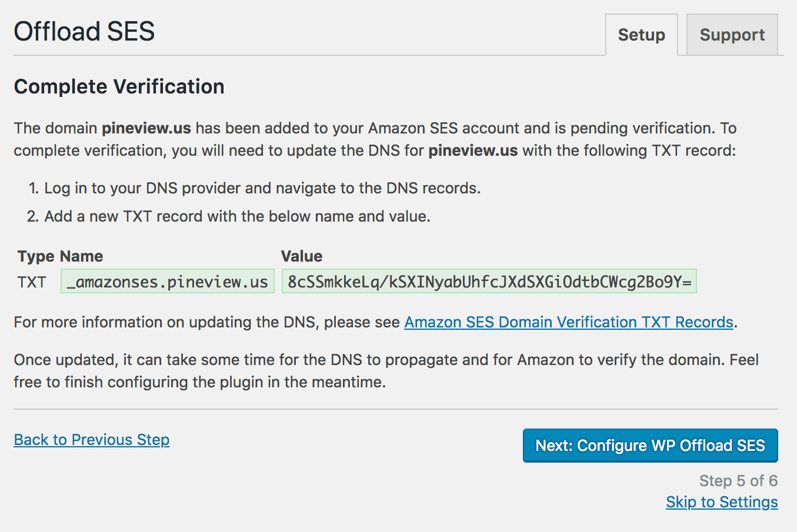Click the _amazonses.pineview.us name field
This screenshot has width=797, height=532.
tap(168, 282)
